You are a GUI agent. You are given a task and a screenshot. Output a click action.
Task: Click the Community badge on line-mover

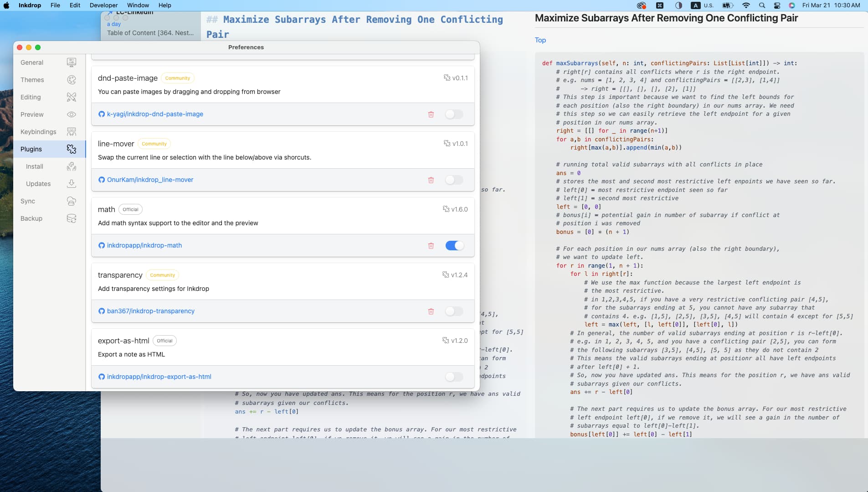tap(154, 144)
